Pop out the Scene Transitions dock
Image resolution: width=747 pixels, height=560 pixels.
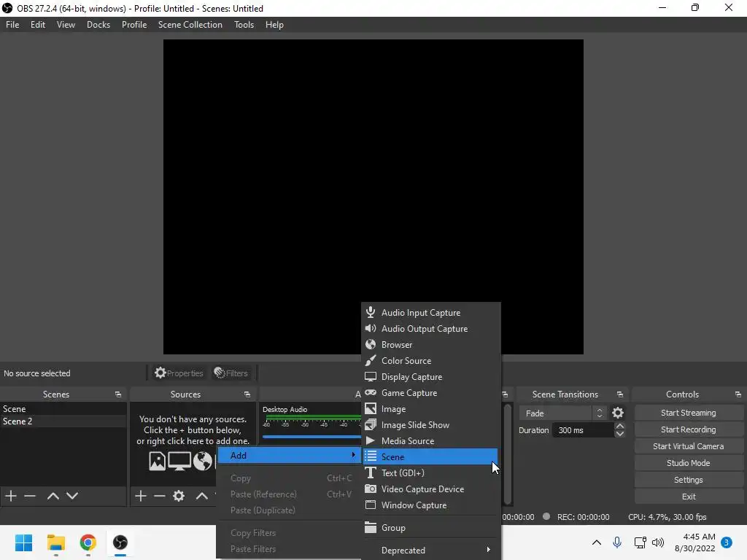point(619,394)
